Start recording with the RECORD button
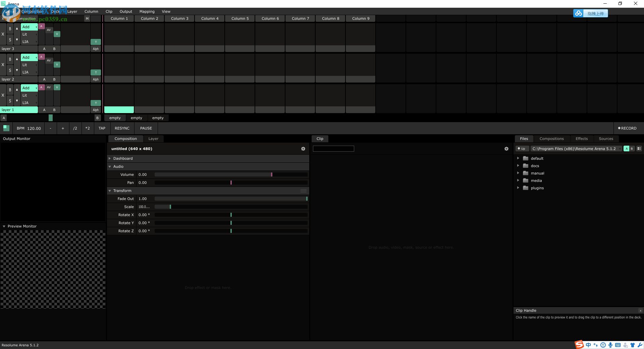Viewport: 644px width, 349px height. (628, 128)
